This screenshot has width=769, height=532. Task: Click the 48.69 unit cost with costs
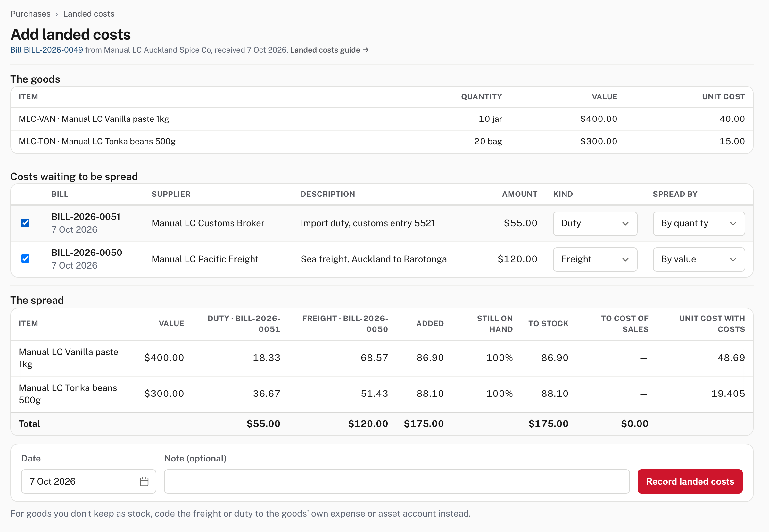pos(731,358)
